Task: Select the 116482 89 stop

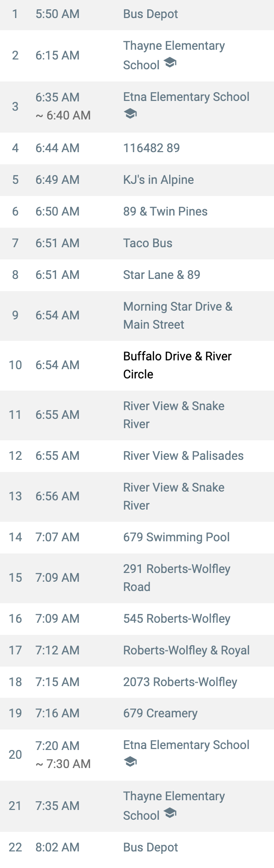Action: [137, 148]
